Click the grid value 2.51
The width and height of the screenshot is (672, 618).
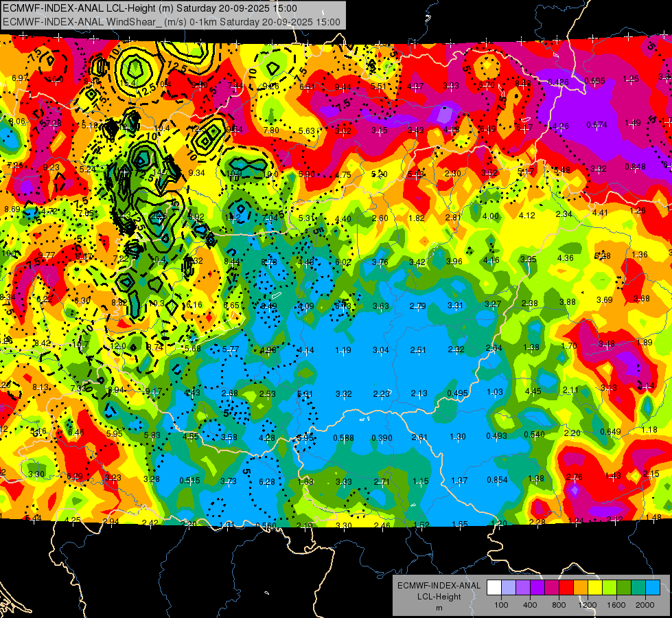click(x=418, y=350)
